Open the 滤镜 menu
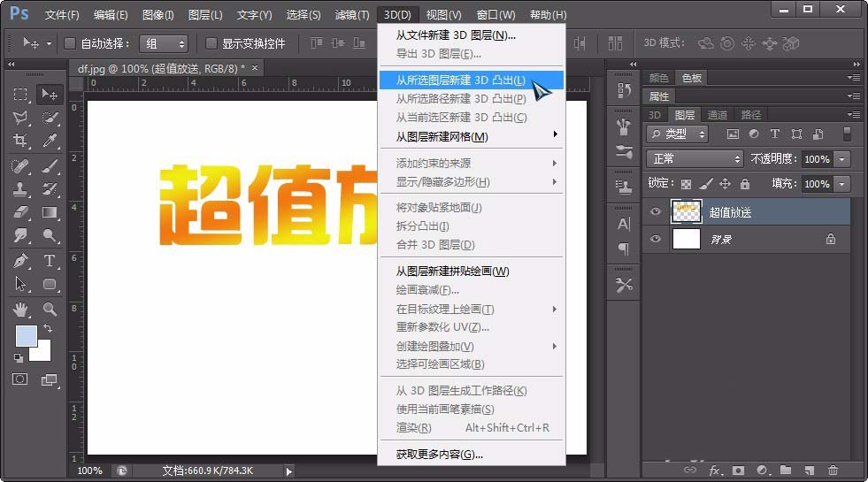This screenshot has height=482, width=868. click(x=352, y=15)
